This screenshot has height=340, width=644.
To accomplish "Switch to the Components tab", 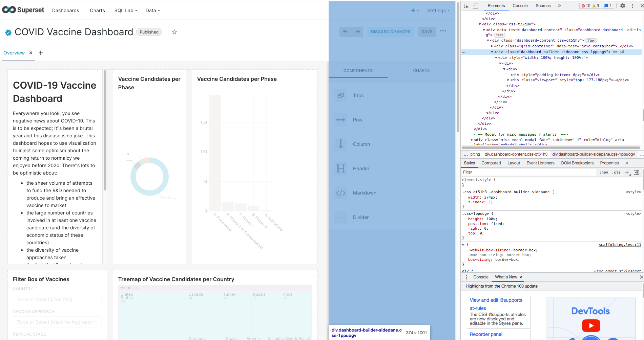I will point(358,71).
